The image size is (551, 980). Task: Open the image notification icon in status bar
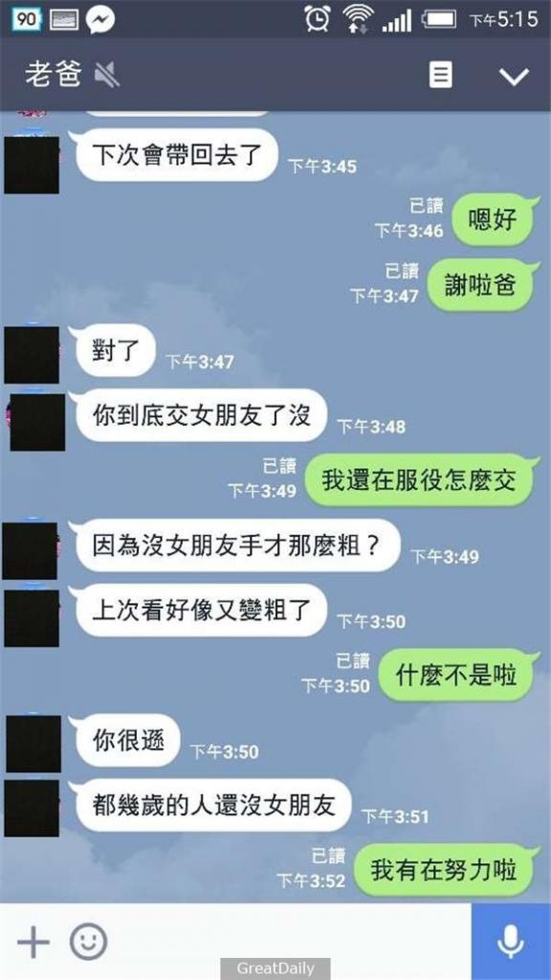[x=64, y=19]
